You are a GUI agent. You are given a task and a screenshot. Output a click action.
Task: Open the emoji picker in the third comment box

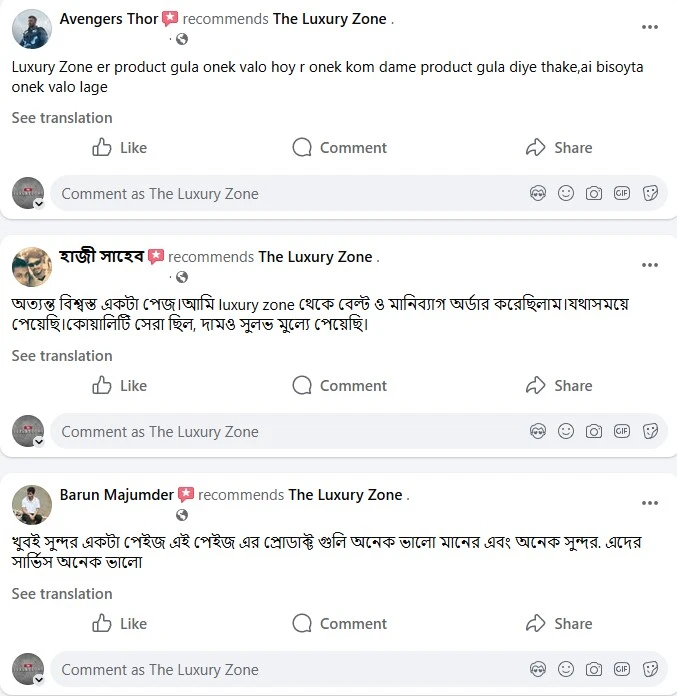566,670
